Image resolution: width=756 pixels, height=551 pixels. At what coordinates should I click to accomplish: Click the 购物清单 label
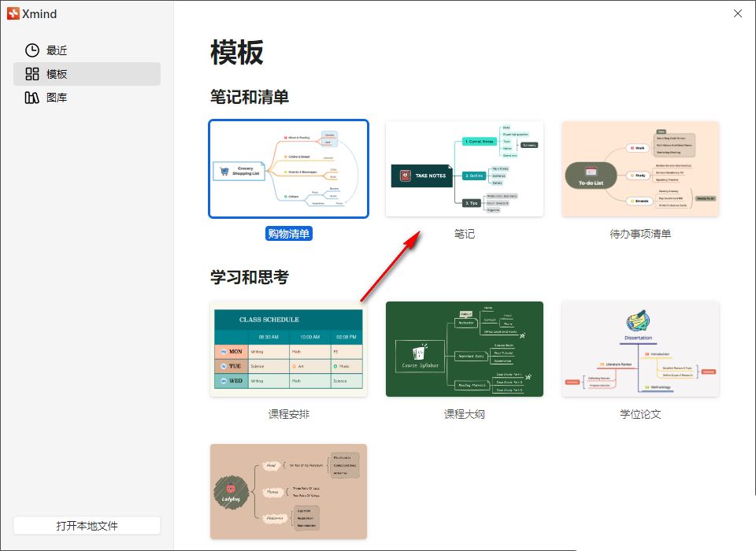tap(289, 234)
